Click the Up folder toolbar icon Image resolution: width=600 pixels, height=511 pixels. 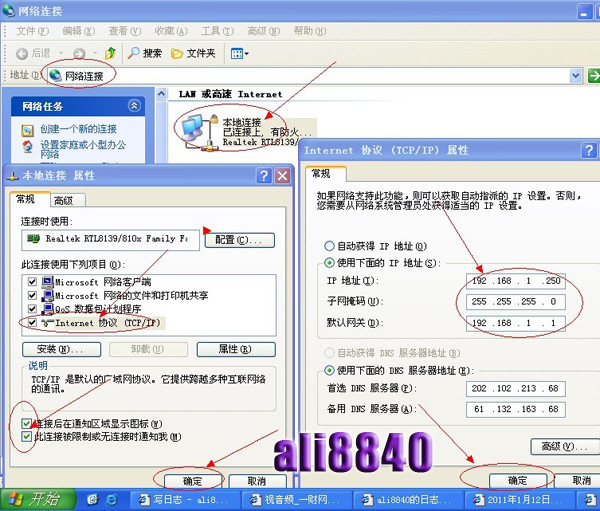pos(110,53)
